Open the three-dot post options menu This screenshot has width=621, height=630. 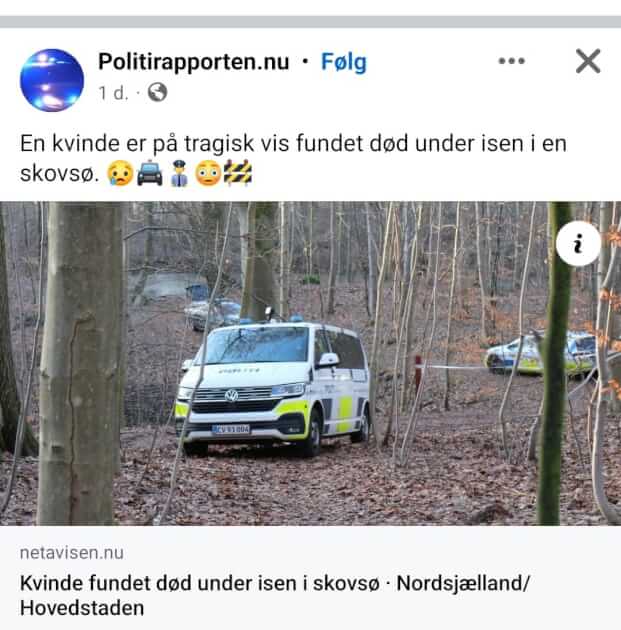click(x=511, y=61)
